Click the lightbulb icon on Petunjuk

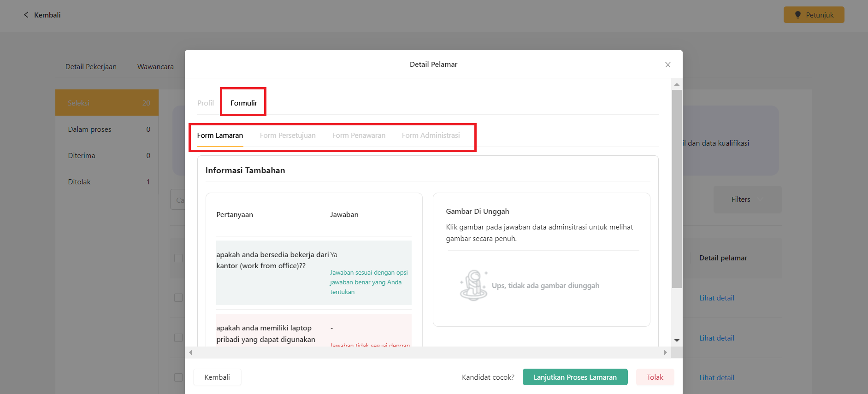(x=798, y=15)
